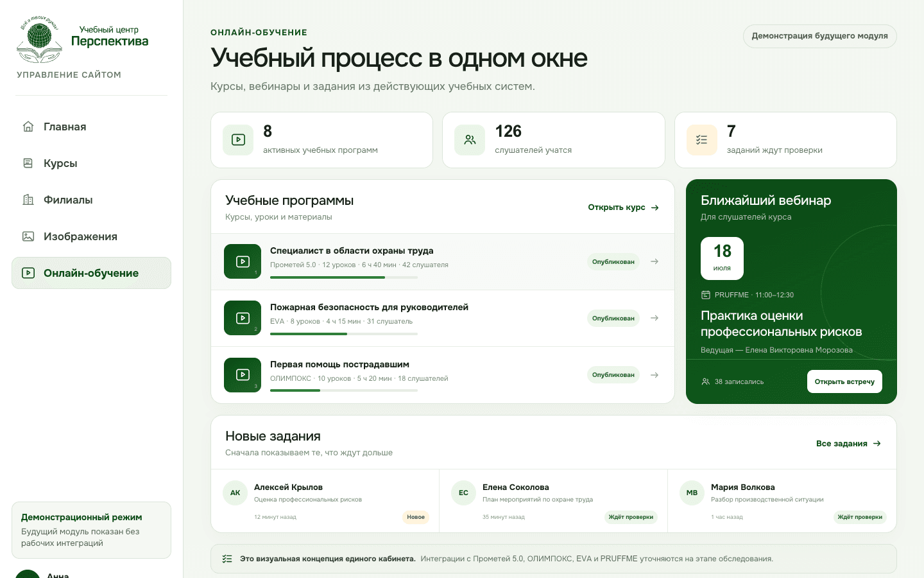The height and width of the screenshot is (578, 924).
Task: Open task from Мария Волкова
Action: 782,501
